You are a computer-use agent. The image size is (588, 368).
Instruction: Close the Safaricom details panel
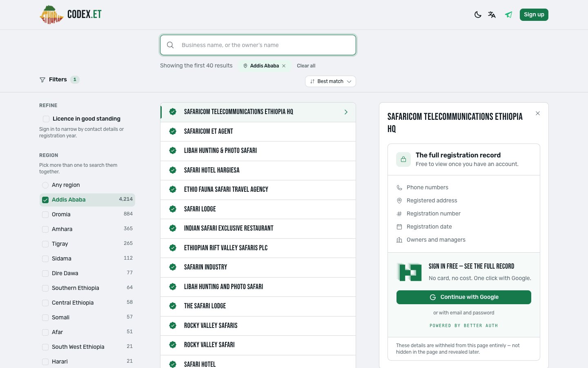coord(538,113)
